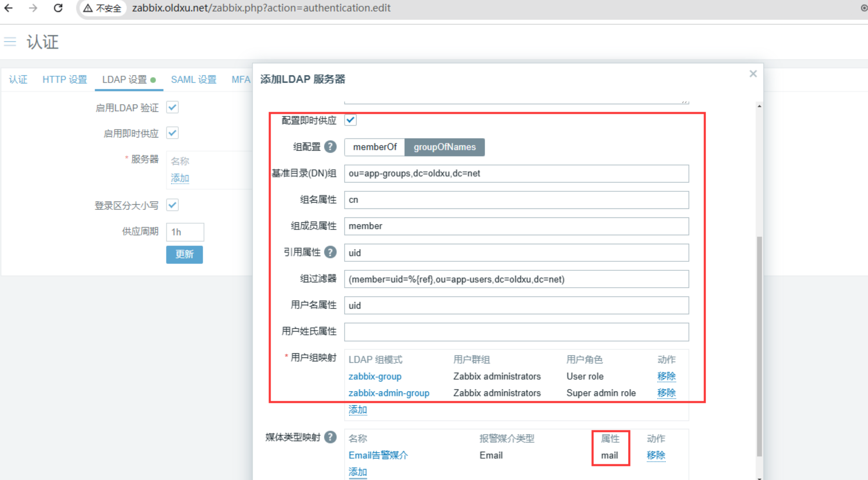Switch to the SAML 设置 tab
This screenshot has width=868, height=480.
coord(193,79)
